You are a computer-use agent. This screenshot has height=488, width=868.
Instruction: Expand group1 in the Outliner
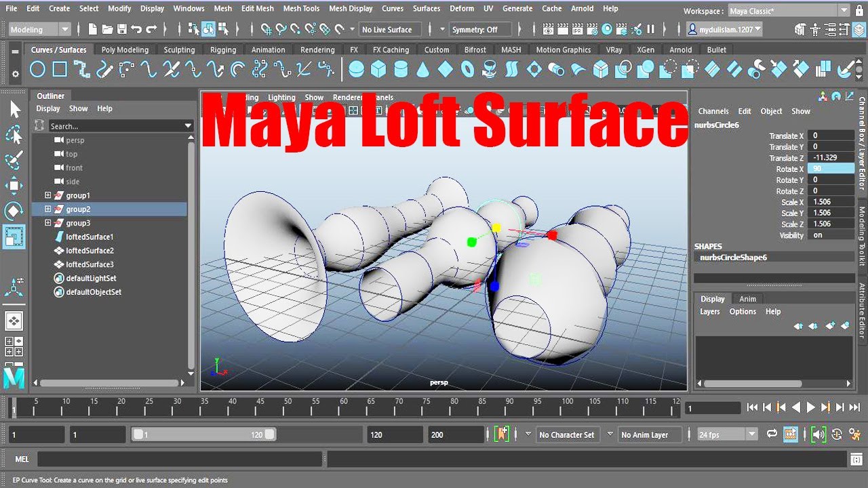coord(47,196)
